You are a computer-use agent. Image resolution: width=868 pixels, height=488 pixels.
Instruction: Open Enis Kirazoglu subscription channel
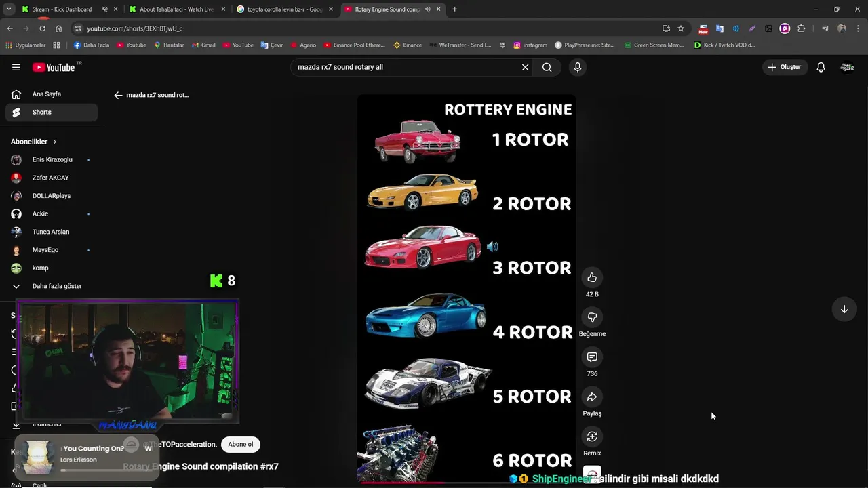tap(52, 160)
